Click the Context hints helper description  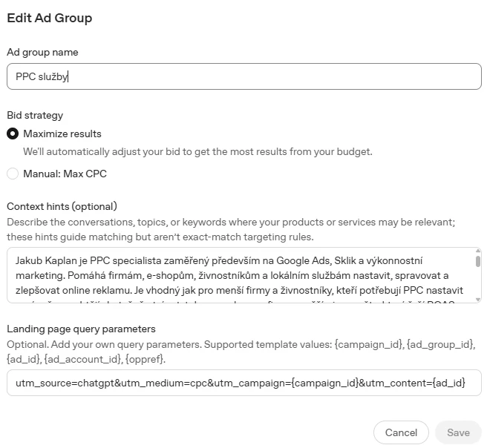tap(231, 229)
